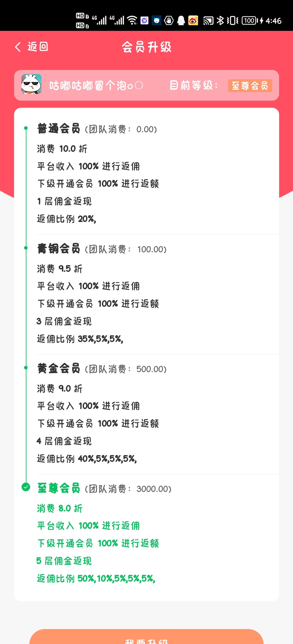Tap the Bluetooth status icon
Image resolution: width=293 pixels, height=644 pixels.
(x=220, y=21)
